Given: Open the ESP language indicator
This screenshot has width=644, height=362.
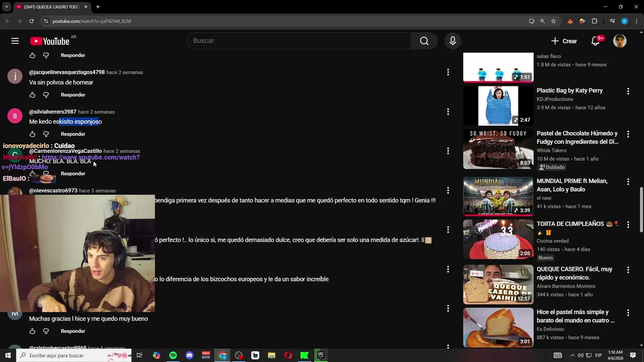Looking at the screenshot, I should (598, 355).
